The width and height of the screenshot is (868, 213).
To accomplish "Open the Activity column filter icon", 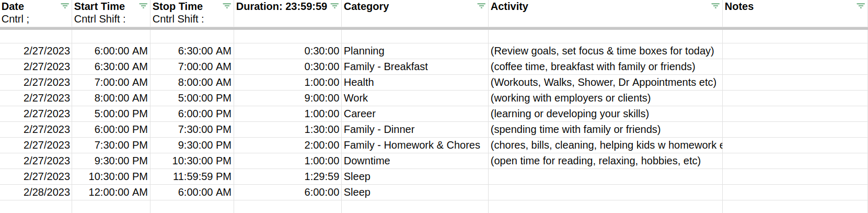I will pos(715,6).
